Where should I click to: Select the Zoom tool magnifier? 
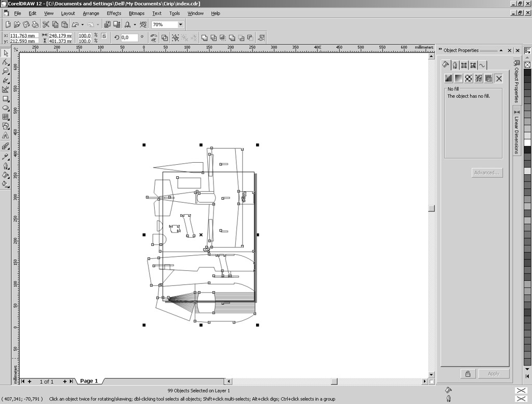coord(5,71)
